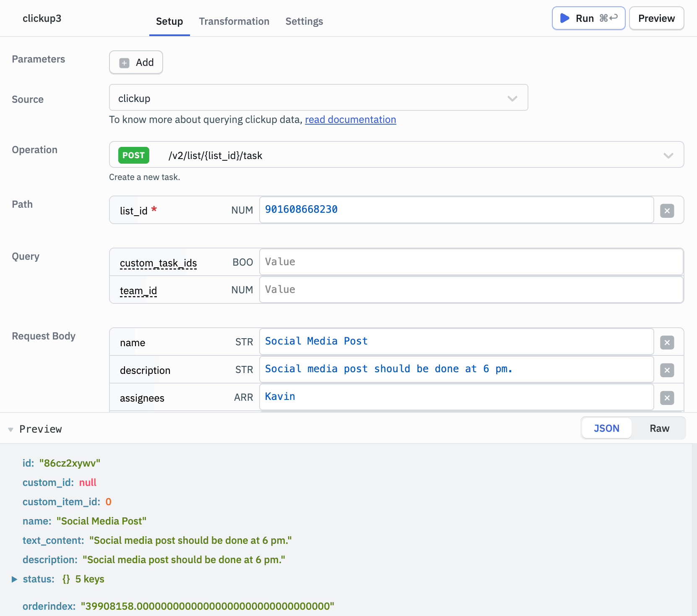Click the team_id value field
The height and width of the screenshot is (616, 697).
(471, 290)
